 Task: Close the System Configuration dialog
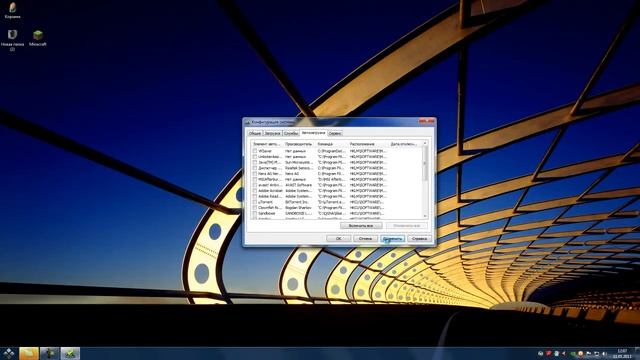427,121
